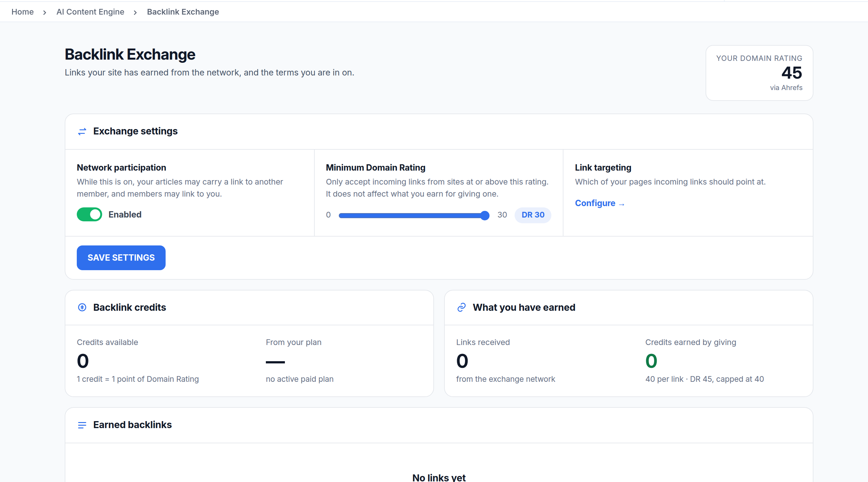
Task: Click the slider maximum label 30
Action: (502, 215)
